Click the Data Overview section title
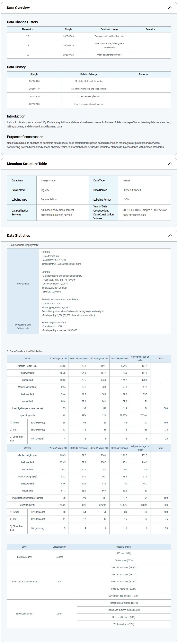178x644 pixels. pyautogui.click(x=18, y=8)
